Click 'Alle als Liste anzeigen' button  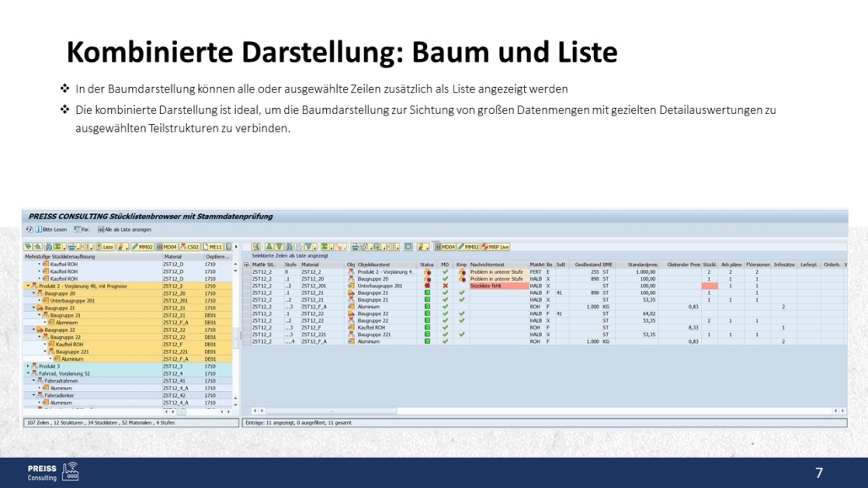(126, 229)
